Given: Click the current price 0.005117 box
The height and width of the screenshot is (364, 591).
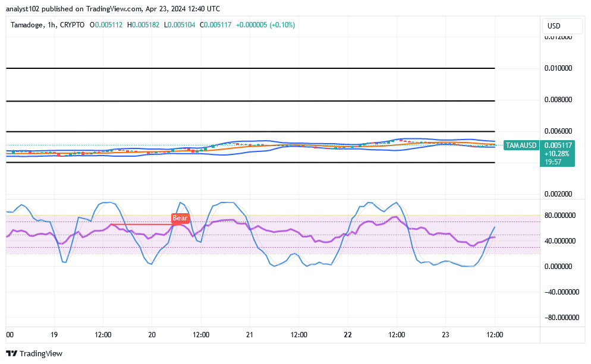Looking at the screenshot, I should (x=558, y=145).
